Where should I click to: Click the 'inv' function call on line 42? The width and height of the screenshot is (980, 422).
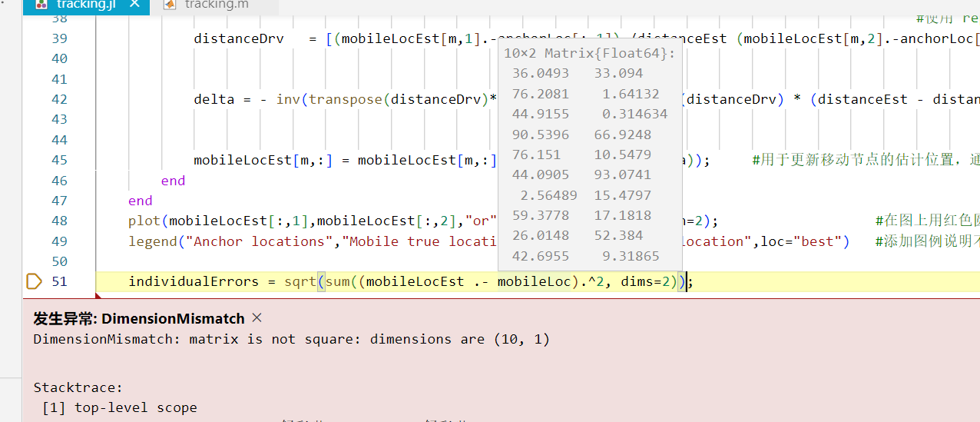coord(288,99)
